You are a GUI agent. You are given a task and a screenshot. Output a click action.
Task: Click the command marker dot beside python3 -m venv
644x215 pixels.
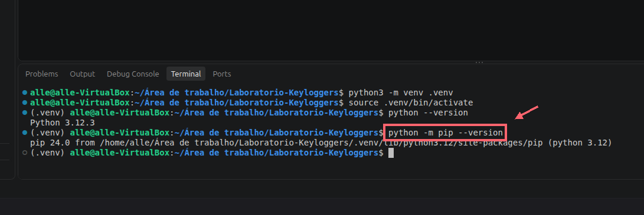[x=25, y=92]
